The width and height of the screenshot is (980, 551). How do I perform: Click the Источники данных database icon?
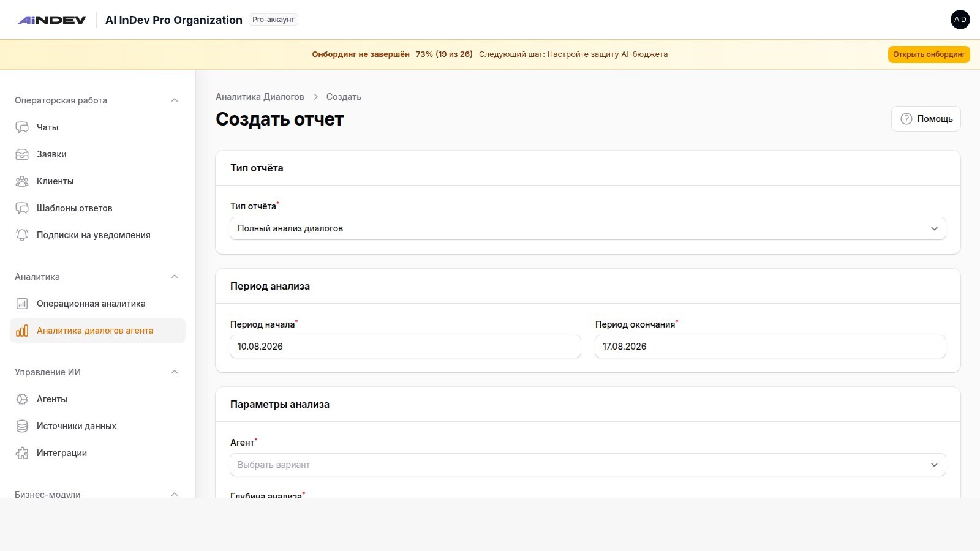[x=22, y=426]
